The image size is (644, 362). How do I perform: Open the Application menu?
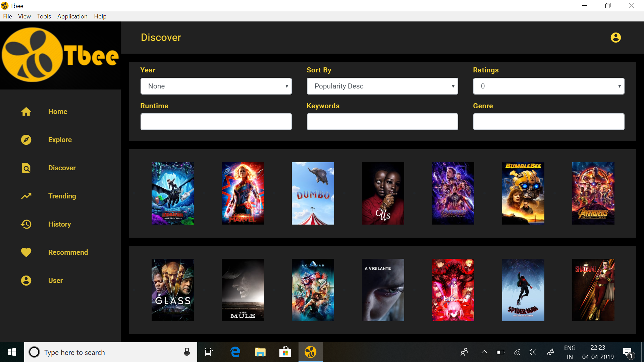pyautogui.click(x=72, y=16)
